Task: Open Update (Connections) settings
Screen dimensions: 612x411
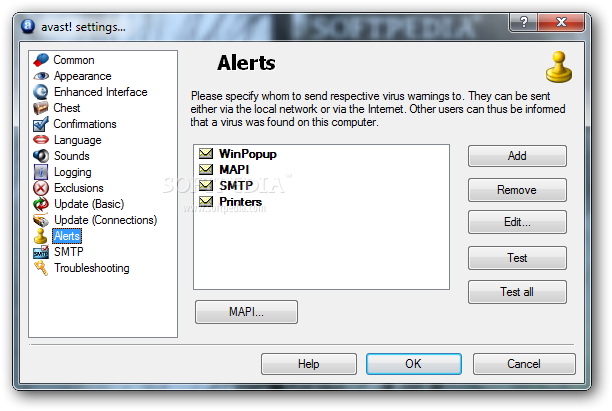Action: click(105, 220)
